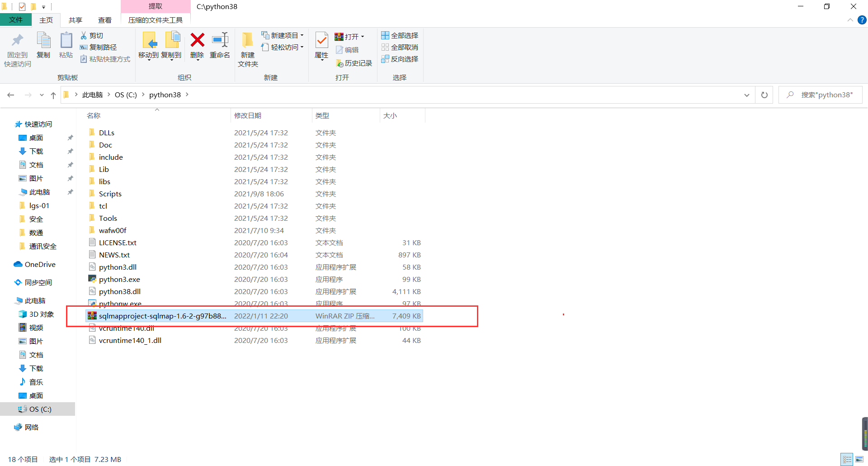Click the 重命名 (Rename) icon
The image size is (868, 466).
pyautogui.click(x=220, y=47)
